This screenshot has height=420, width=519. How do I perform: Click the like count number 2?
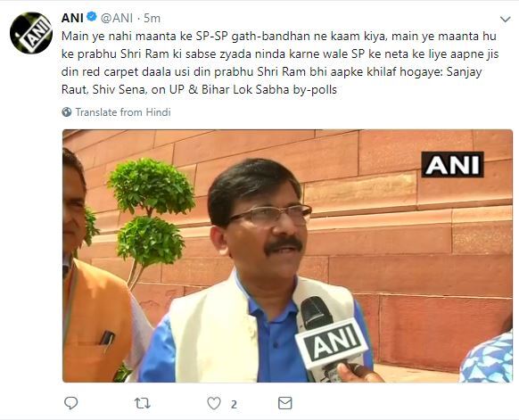pos(234,405)
